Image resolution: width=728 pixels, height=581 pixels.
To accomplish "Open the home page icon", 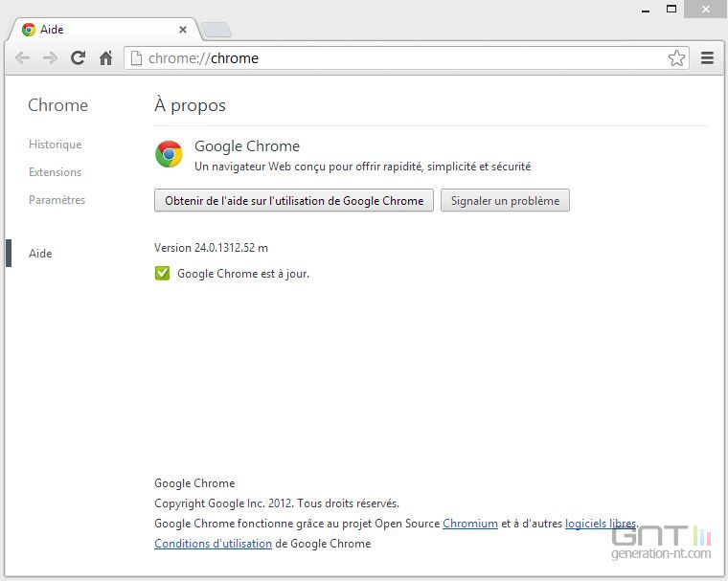I will click(106, 58).
